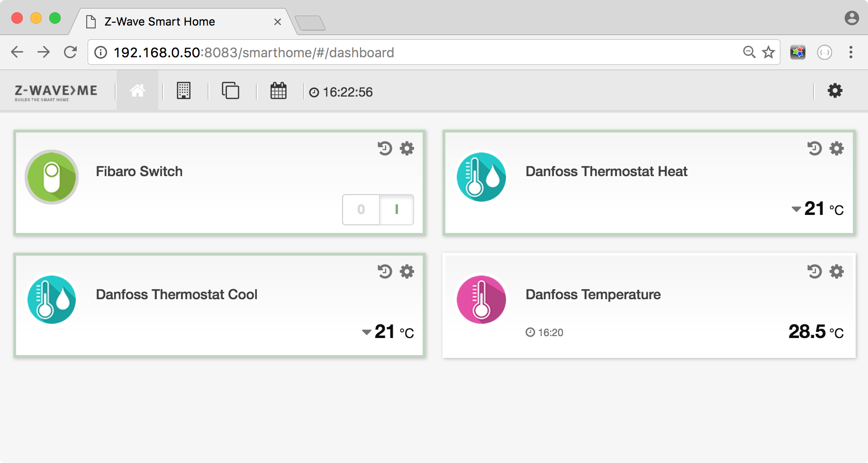This screenshot has width=868, height=463.
Task: Go forward in the browser
Action: coord(44,52)
